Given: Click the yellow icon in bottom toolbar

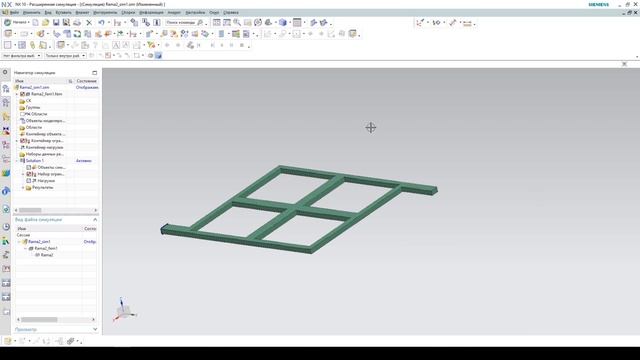Looking at the screenshot, I should 8,341.
